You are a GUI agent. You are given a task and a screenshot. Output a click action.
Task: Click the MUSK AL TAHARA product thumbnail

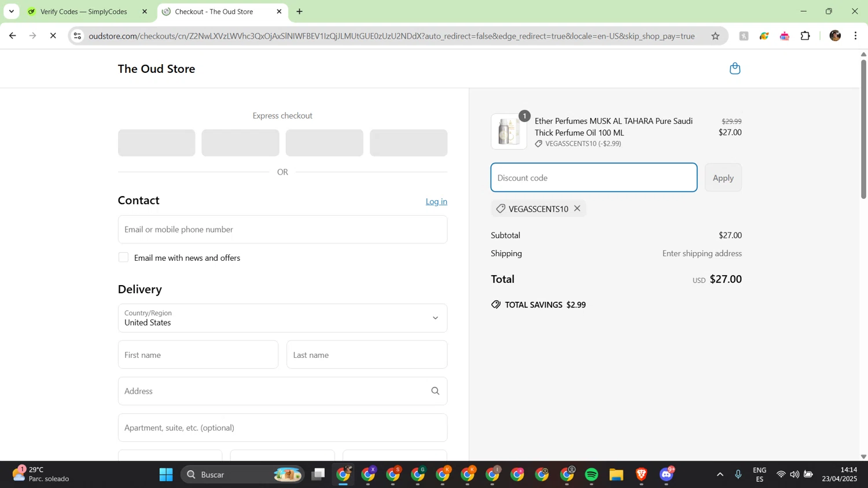(509, 131)
